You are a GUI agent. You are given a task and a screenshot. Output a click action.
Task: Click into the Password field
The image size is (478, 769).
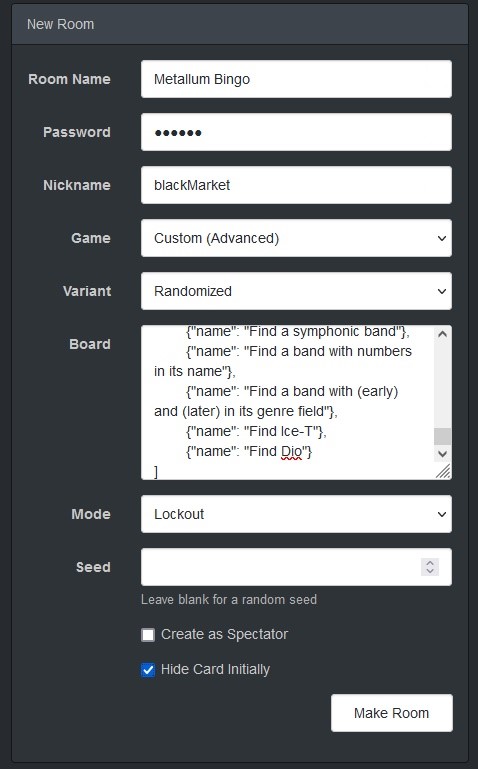296,132
